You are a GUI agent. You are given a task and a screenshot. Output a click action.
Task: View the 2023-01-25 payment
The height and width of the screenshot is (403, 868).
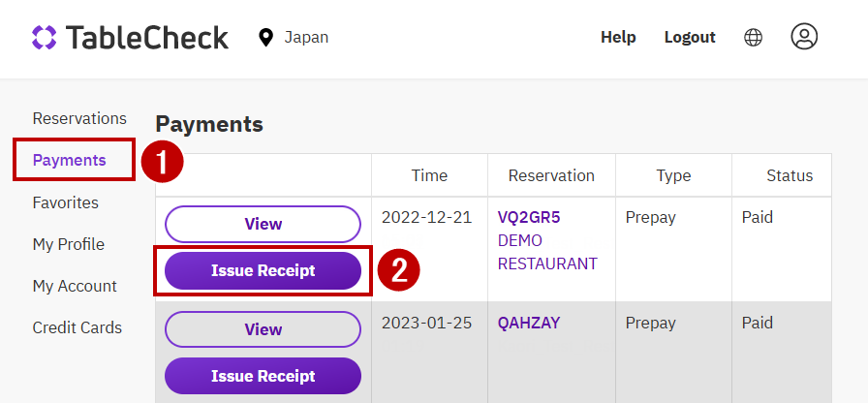(263, 329)
